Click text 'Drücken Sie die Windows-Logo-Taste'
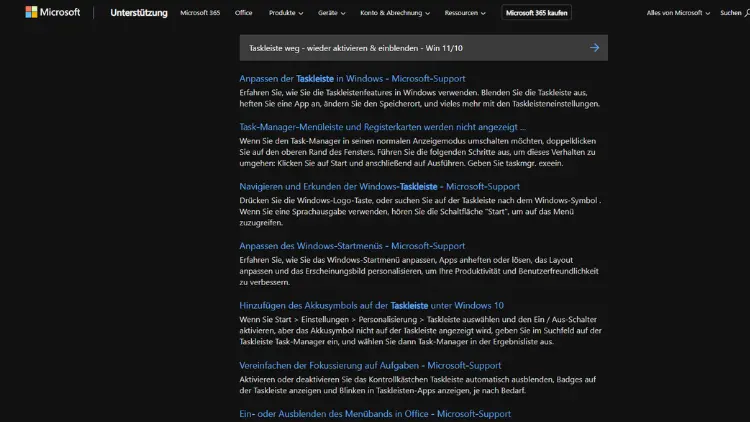This screenshot has width=750, height=422. click(x=306, y=200)
